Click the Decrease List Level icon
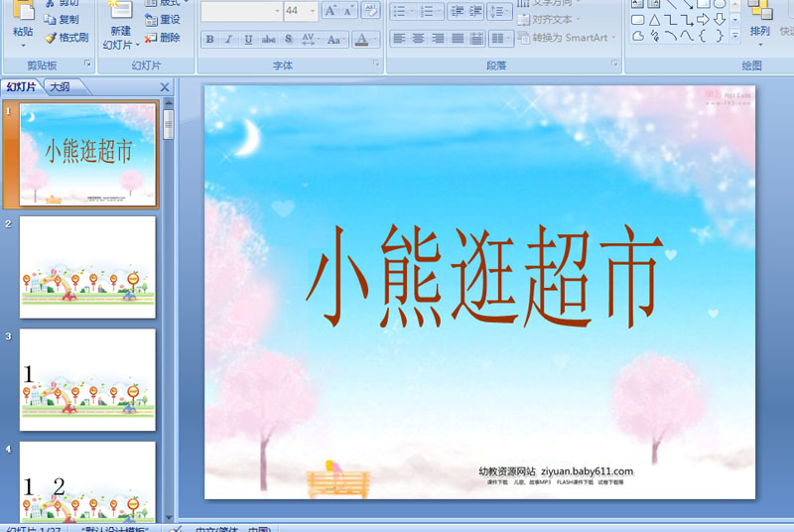 click(458, 11)
